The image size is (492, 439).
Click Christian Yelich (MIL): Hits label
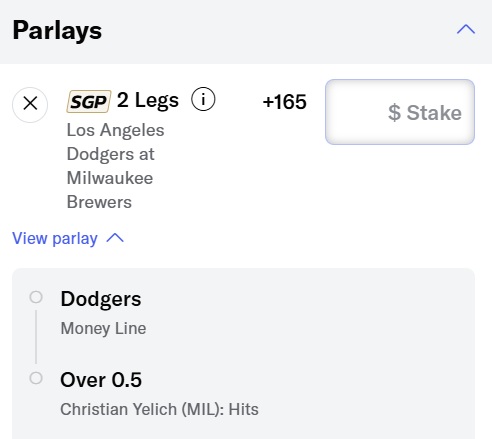(159, 409)
